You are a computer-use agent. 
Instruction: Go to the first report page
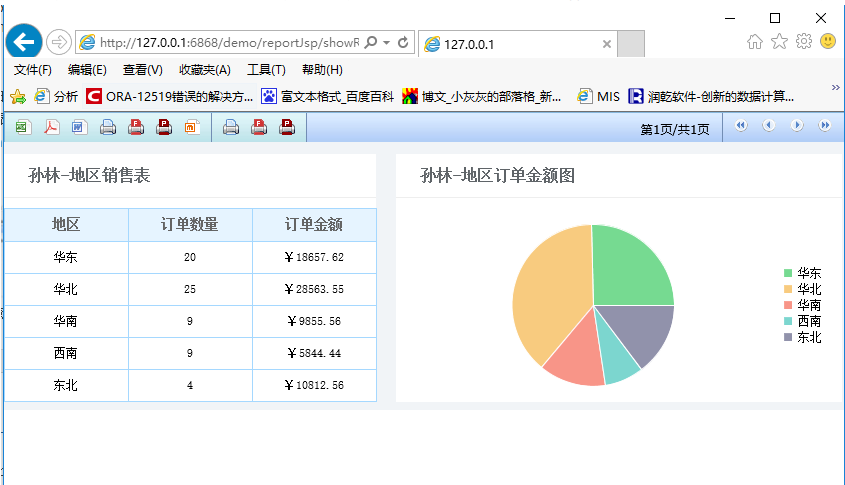click(741, 126)
